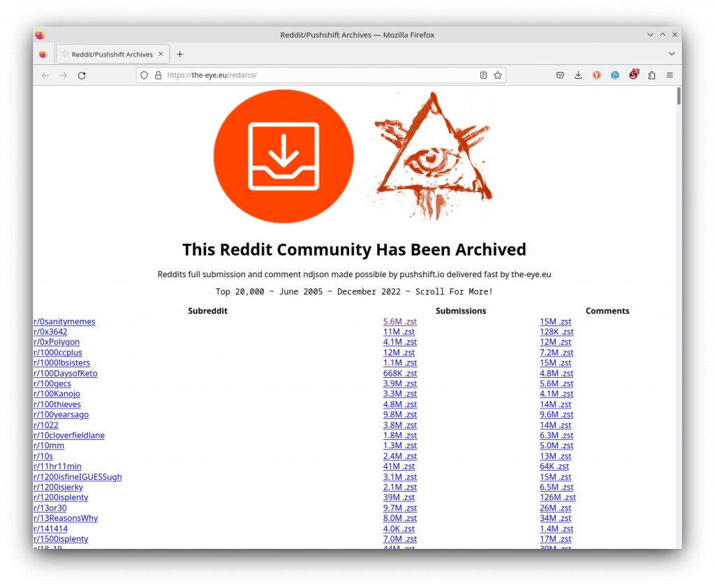Reload the page with the refresh icon

(82, 75)
